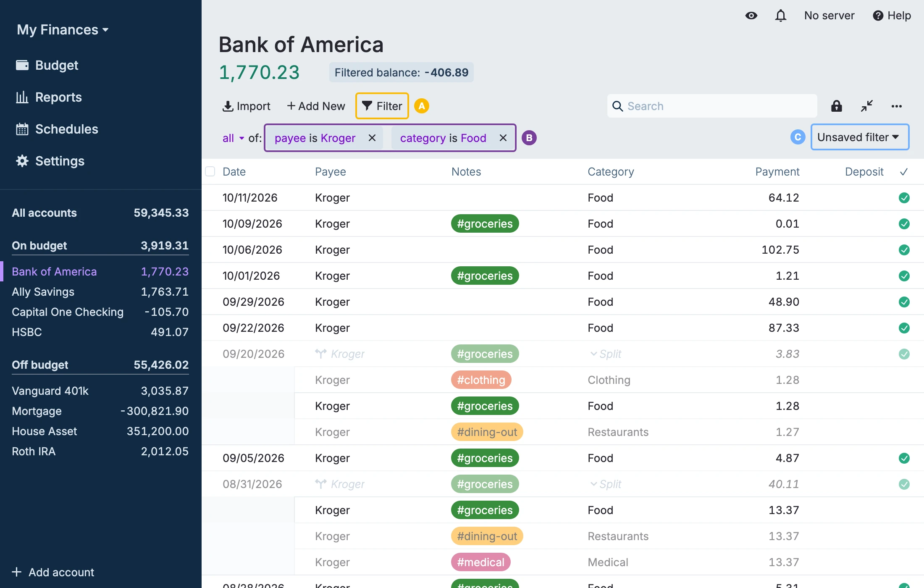Click the split icon beside 09/20/2026 Kroger
Viewport: 924px width, 588px height.
click(x=320, y=354)
